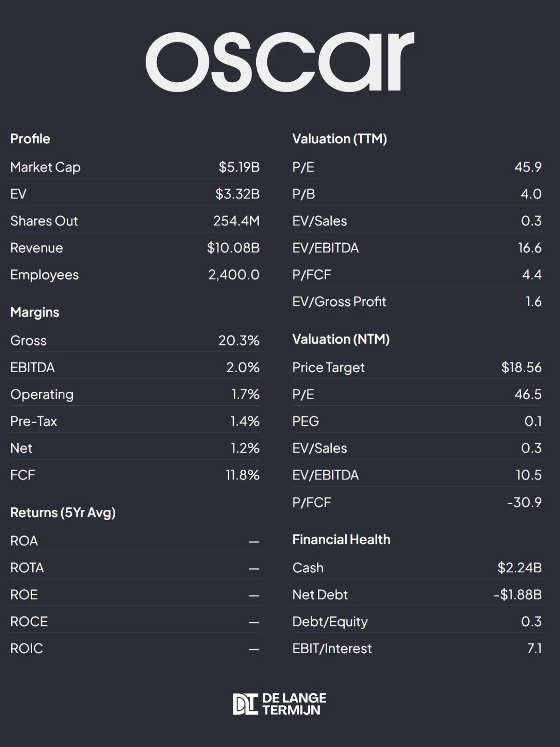This screenshot has height=747, width=560.
Task: Click the Oscar logo at top
Action: pos(280,62)
